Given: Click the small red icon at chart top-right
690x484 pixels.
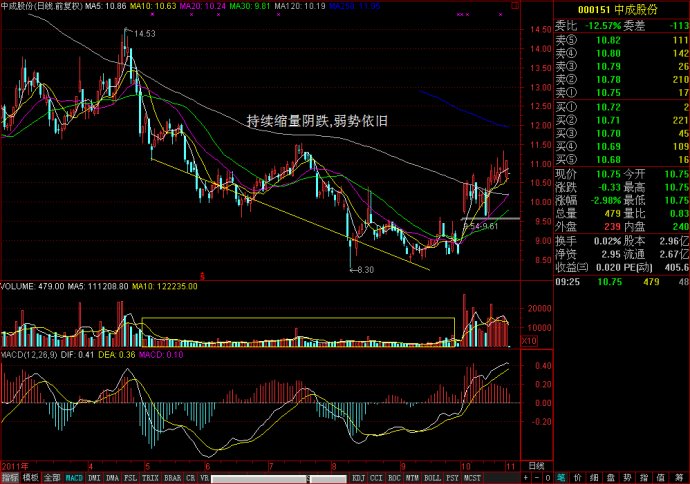Looking at the screenshot, I should 515,6.
